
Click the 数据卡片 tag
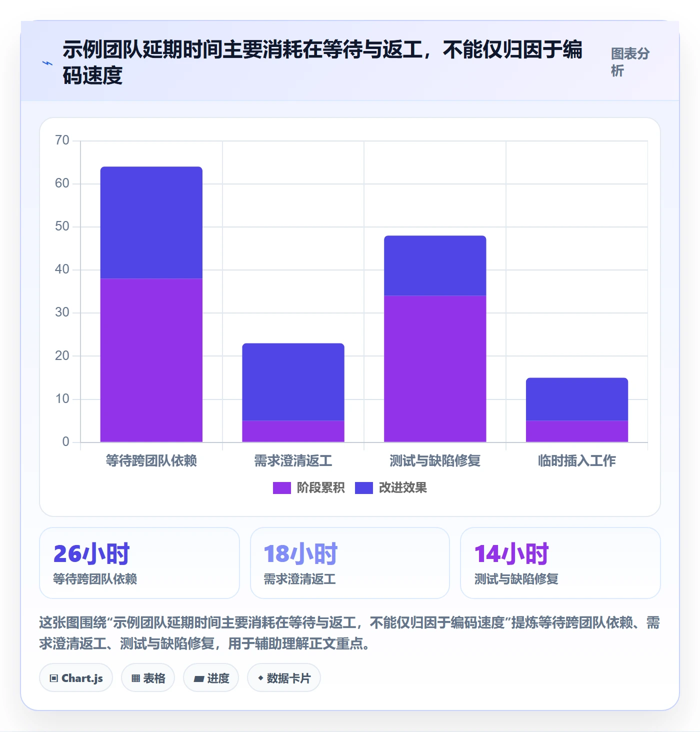coord(284,678)
